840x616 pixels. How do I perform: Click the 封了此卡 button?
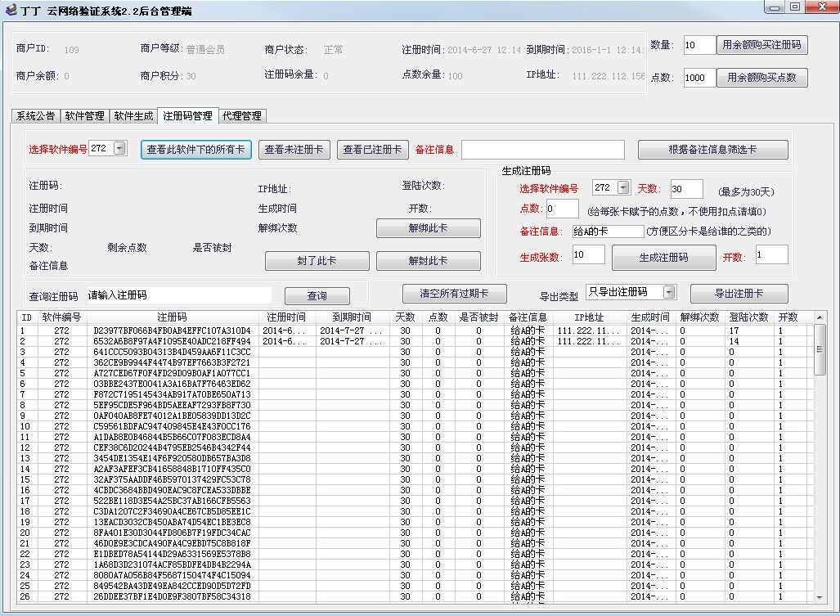317,261
